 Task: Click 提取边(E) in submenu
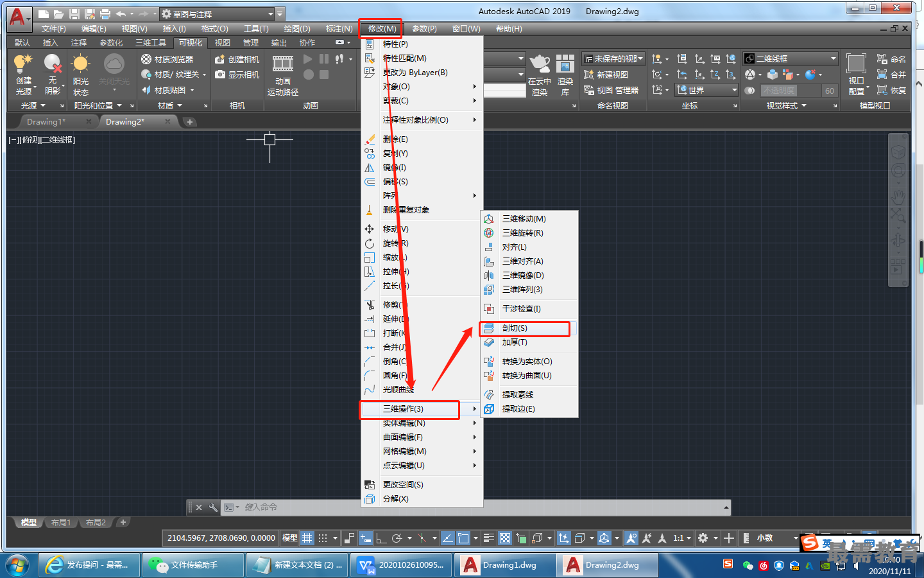[529, 409]
